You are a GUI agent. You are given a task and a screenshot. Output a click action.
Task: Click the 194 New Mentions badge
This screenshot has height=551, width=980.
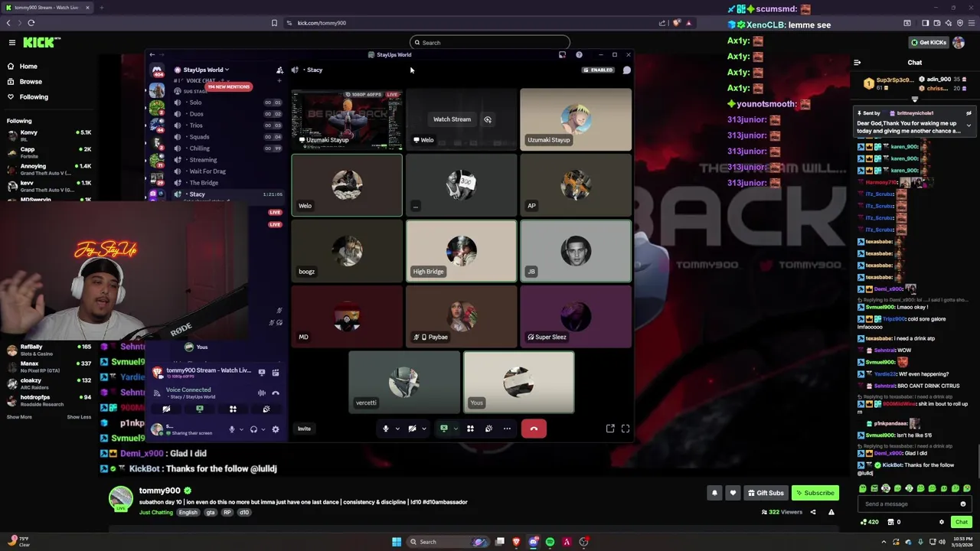click(x=228, y=86)
